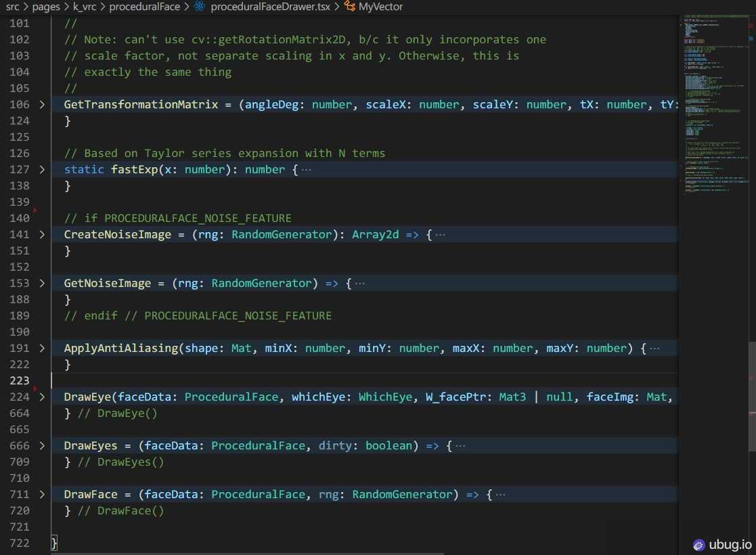The image size is (756, 555).
Task: Click the proceduralFaceDrawer.tsx breadcrumb filename
Action: tap(270, 7)
